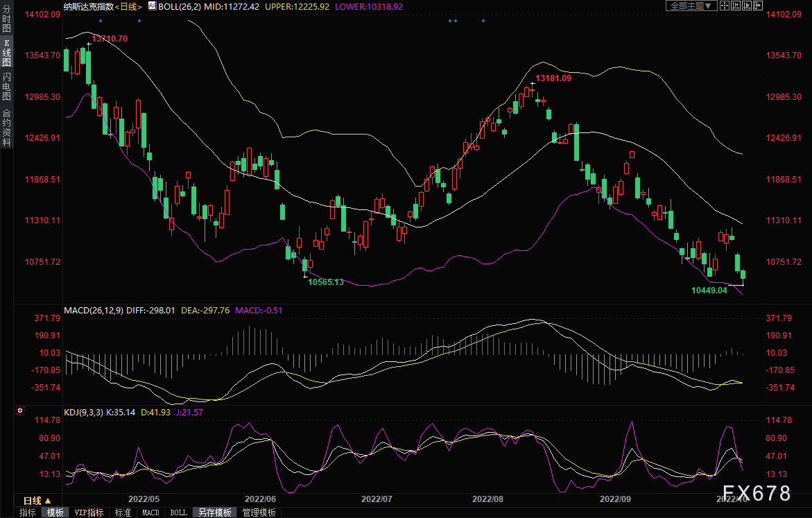Click 另存模板 to save template
Screen dimensions: 812x518
pyautogui.click(x=214, y=512)
